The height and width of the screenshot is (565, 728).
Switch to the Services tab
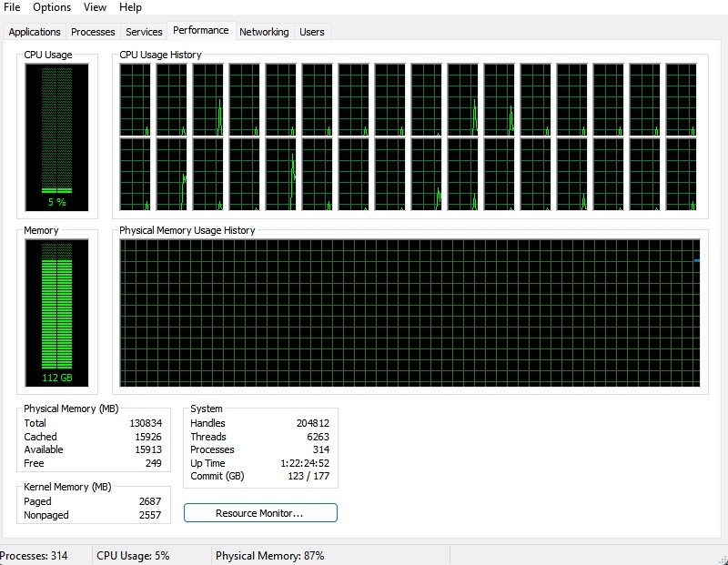[144, 32]
